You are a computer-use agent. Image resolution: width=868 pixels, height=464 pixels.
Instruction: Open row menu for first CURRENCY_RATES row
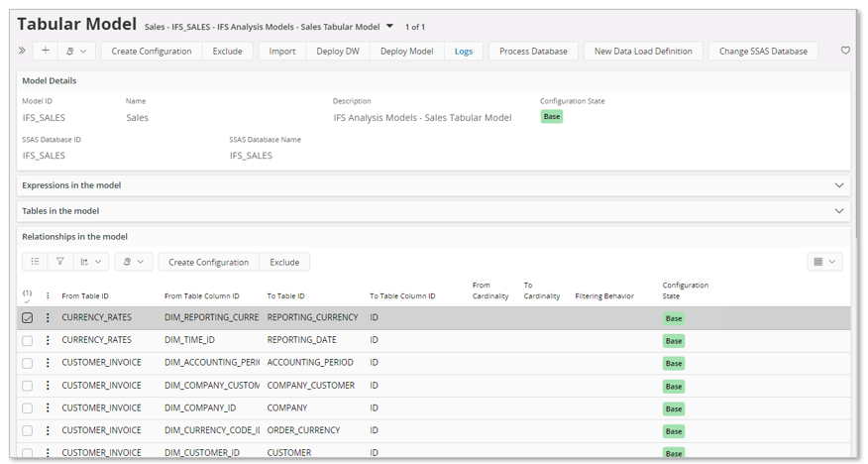pyautogui.click(x=48, y=318)
